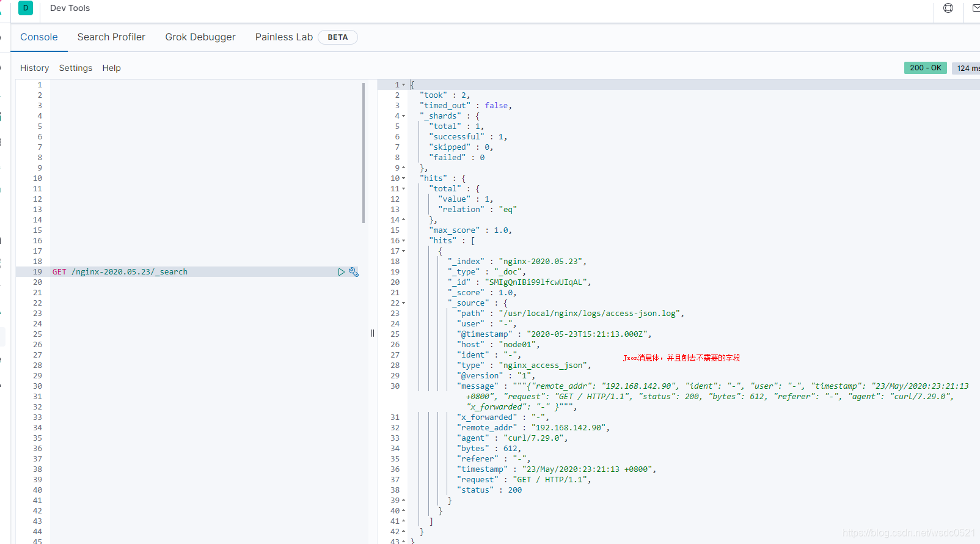Click the "status" : 200 line 38
This screenshot has width=980, height=544.
click(x=489, y=490)
